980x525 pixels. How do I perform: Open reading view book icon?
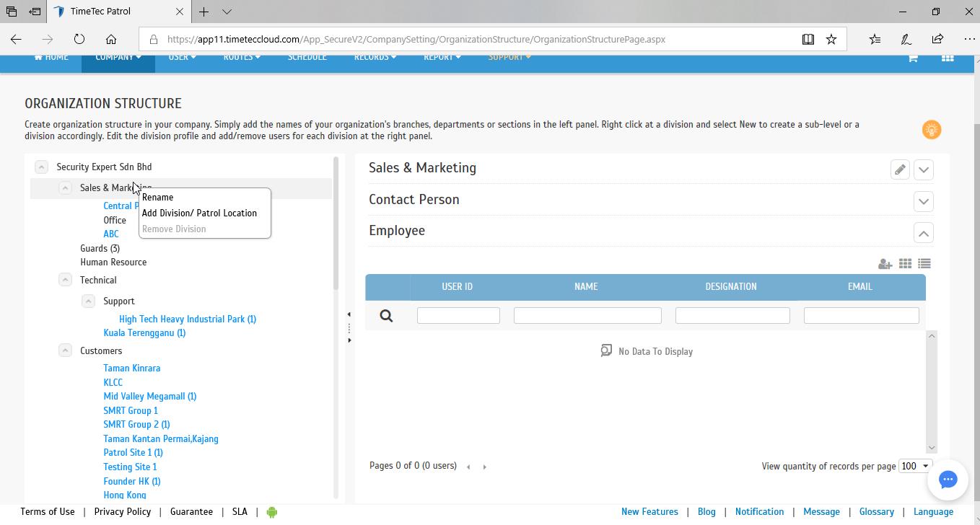tap(808, 39)
